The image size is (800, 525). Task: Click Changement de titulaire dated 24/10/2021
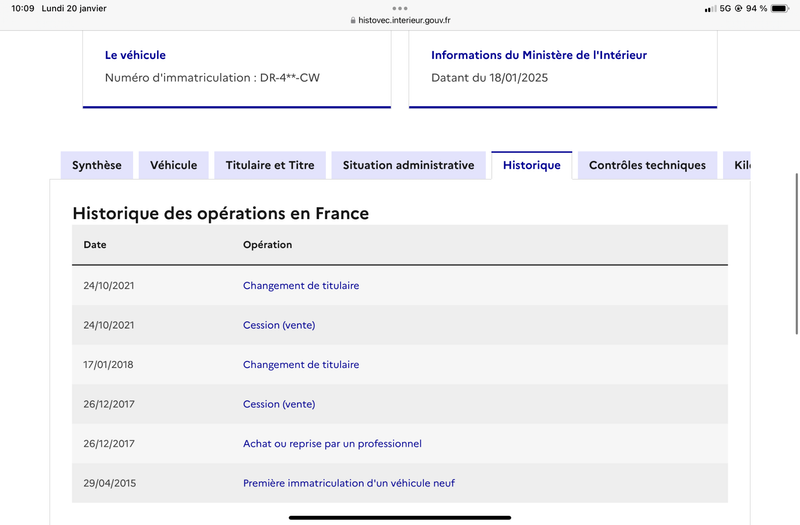[301, 286]
